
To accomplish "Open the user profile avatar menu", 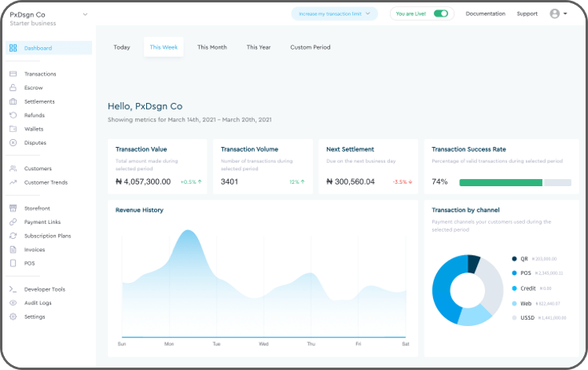I will coord(558,14).
